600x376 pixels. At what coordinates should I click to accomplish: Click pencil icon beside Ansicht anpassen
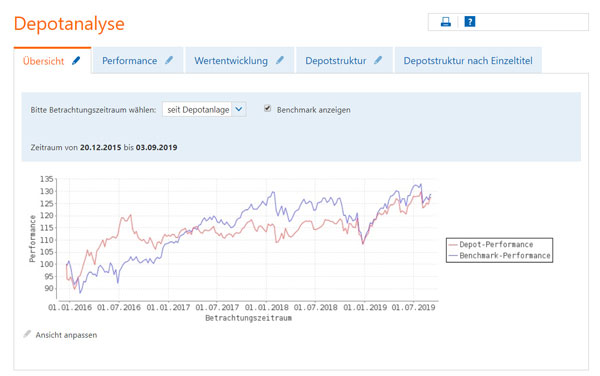coord(27,334)
